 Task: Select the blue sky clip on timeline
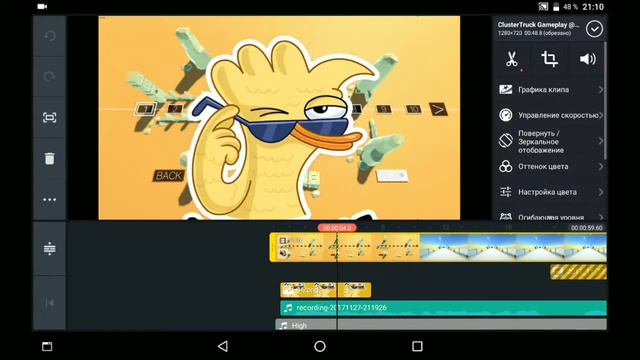click(x=513, y=247)
